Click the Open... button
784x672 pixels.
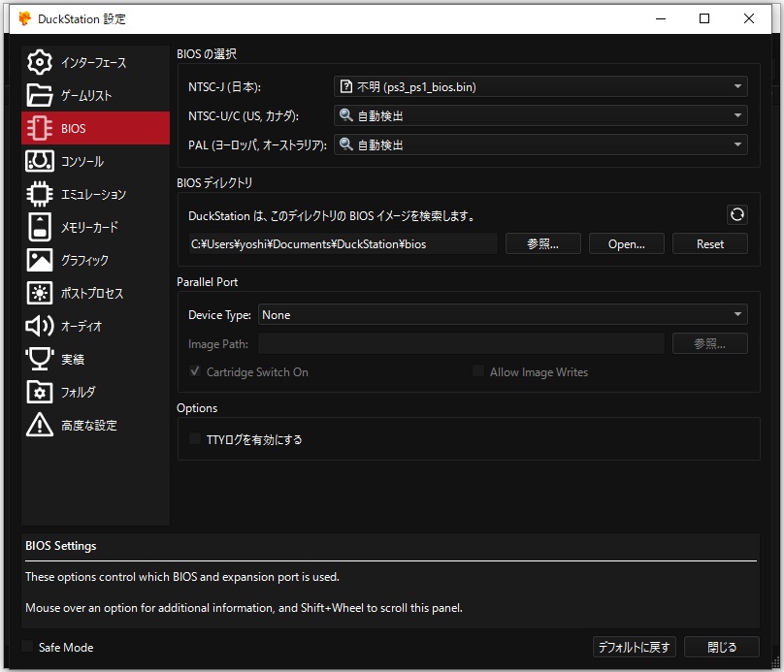point(627,243)
